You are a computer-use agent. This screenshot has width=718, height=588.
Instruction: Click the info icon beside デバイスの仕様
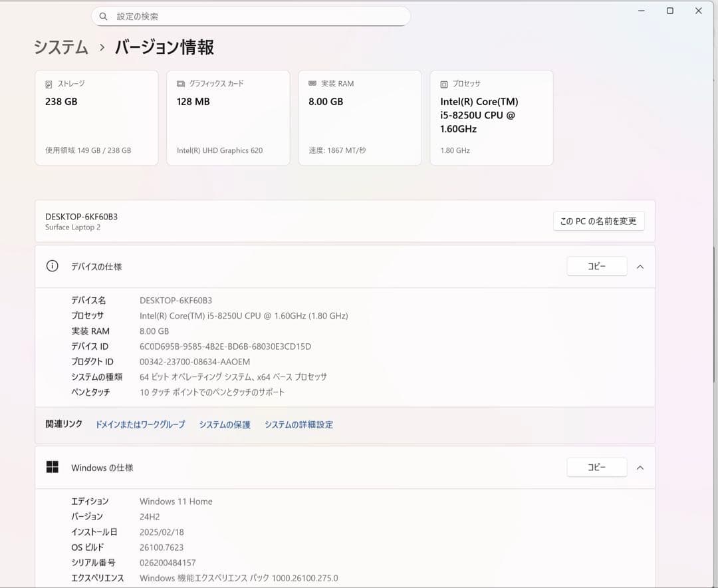(x=52, y=265)
